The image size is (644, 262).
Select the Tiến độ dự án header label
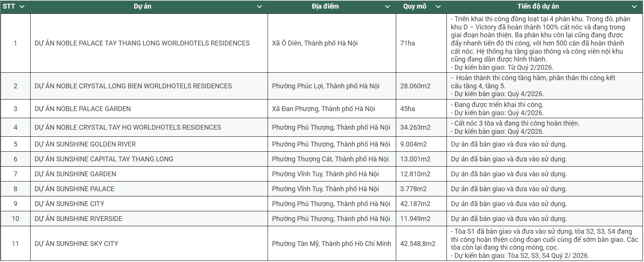[538, 6]
